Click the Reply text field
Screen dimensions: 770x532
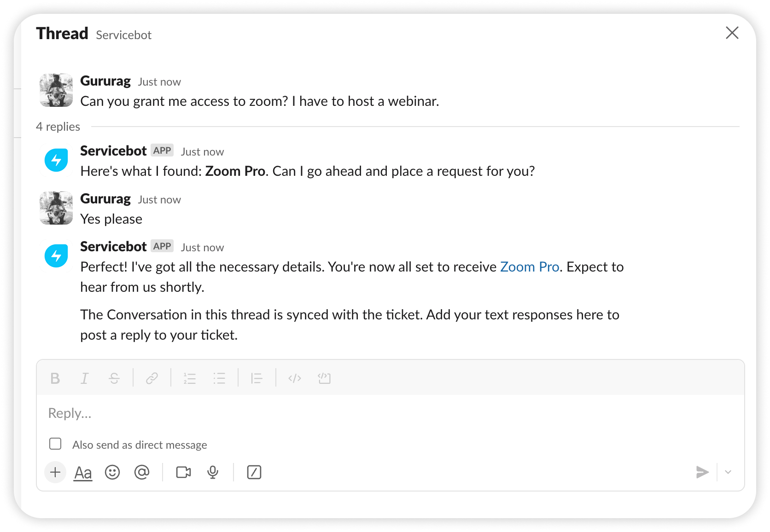pos(391,413)
